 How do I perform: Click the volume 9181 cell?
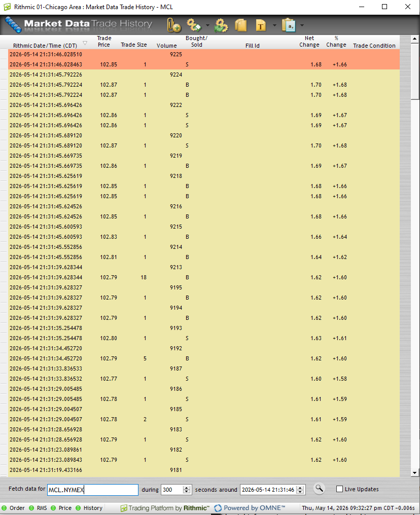click(176, 470)
